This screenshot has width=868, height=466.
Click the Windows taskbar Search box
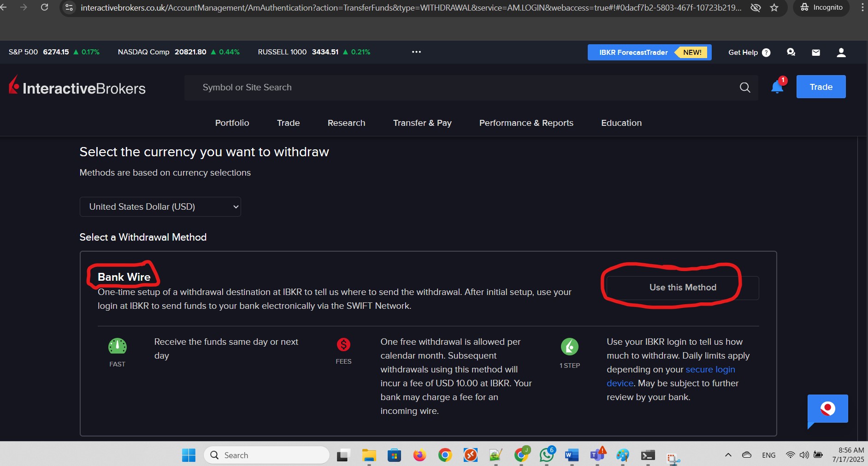[x=266, y=455]
